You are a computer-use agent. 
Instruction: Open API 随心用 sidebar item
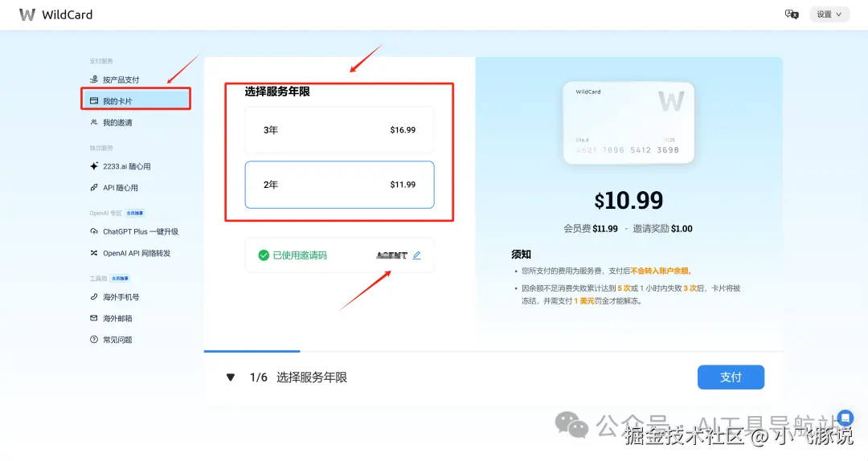tap(120, 188)
